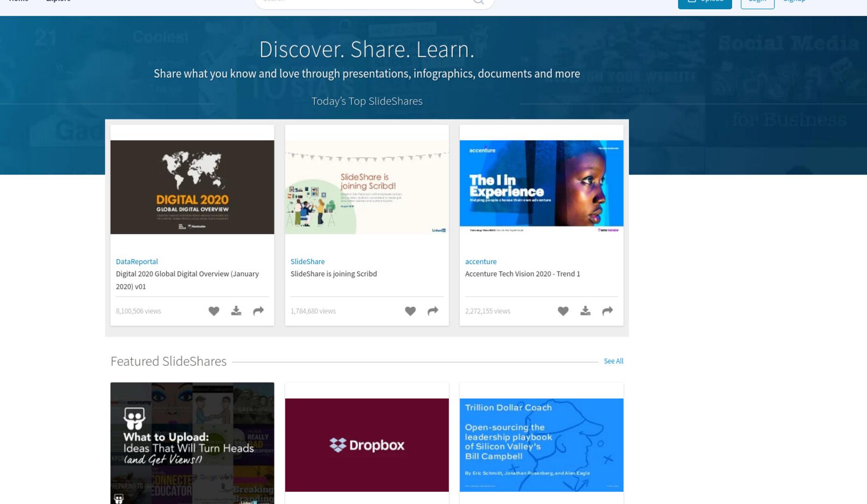867x504 pixels.
Task: Open the SlideShare joining Scribd thumbnail
Action: (367, 187)
